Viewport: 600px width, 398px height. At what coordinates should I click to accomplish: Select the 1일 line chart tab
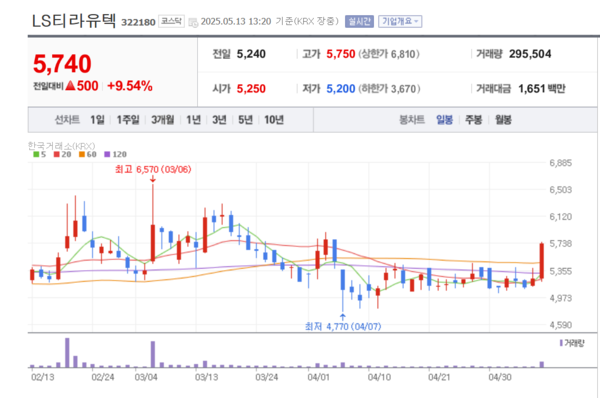(x=97, y=120)
